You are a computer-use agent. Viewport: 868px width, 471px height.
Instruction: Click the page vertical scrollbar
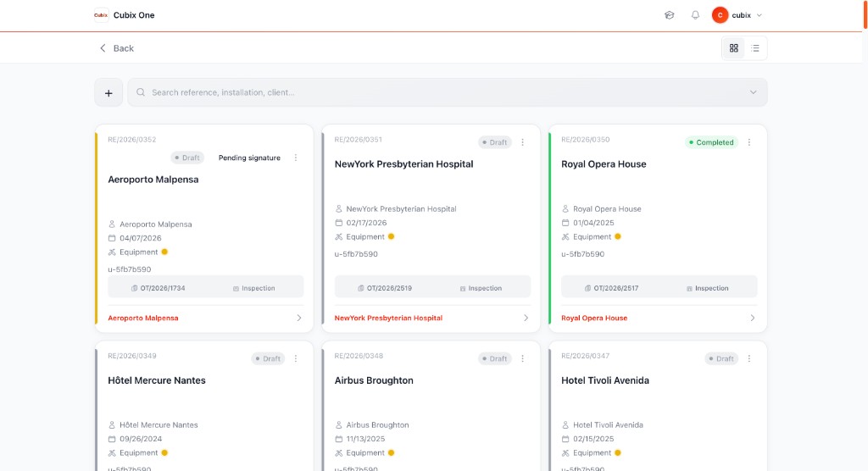pos(865,14)
